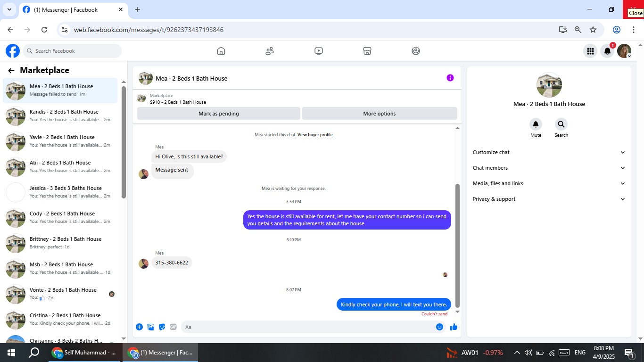Open a new Chrome tab
Viewport: 644px width, 362px height.
click(x=138, y=9)
